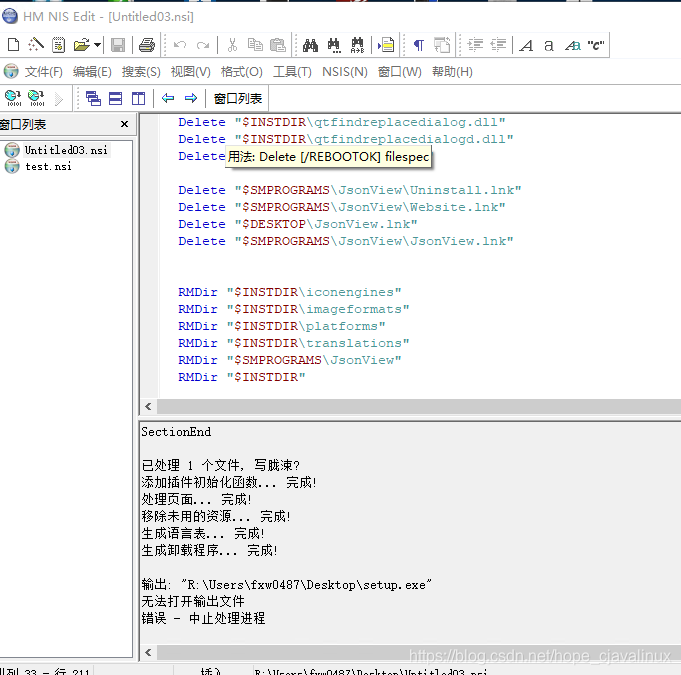Click the HM NIS Edit title bar icon
Viewport: 681px width, 675px height.
pos(10,16)
